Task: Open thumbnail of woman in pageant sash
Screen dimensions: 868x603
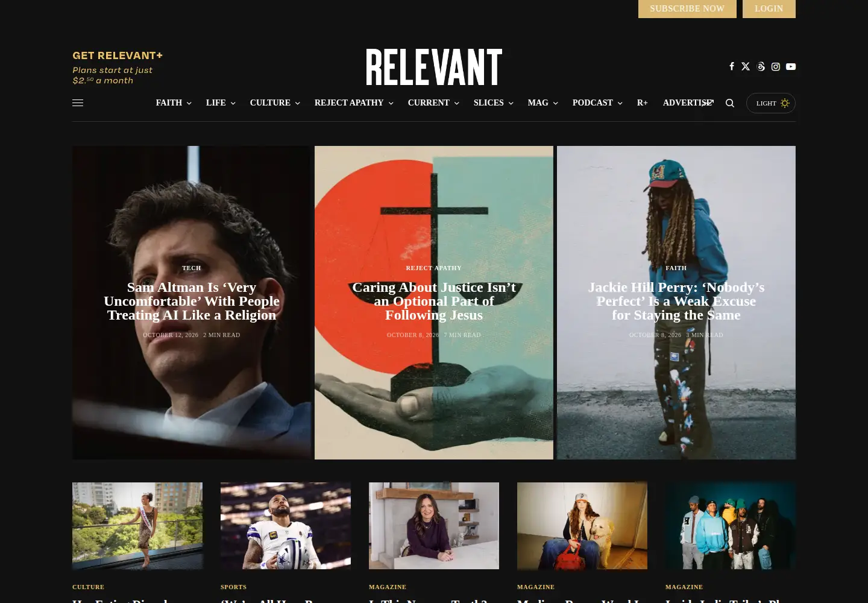Action: tap(137, 526)
